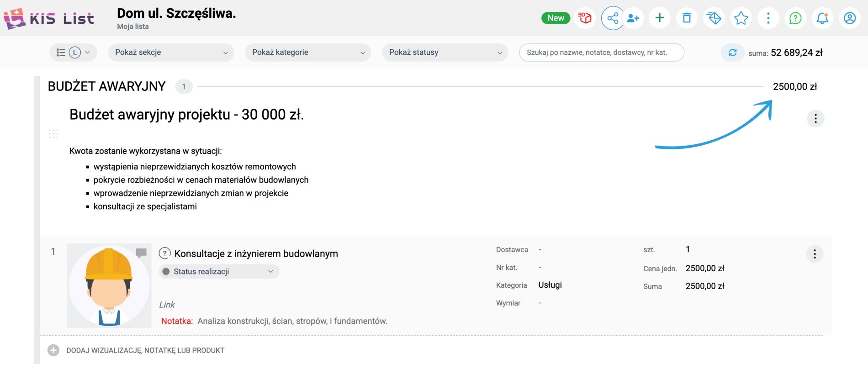Click the trash delete icon
The width and height of the screenshot is (868, 374).
[687, 18]
